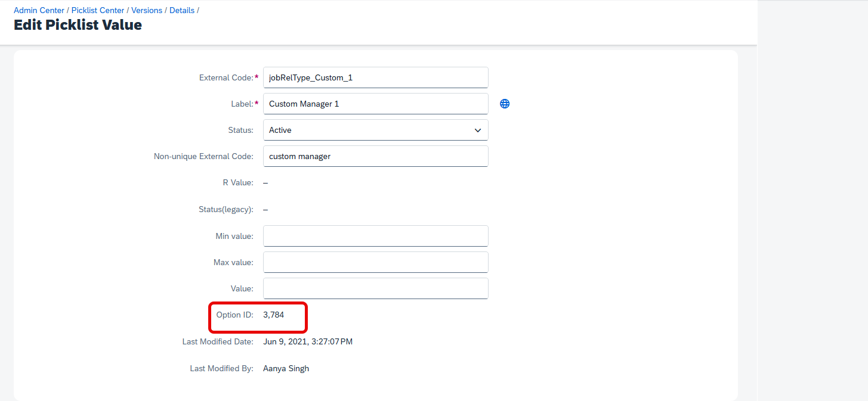Image resolution: width=868 pixels, height=401 pixels.
Task: Open the label translations globe icon
Action: (505, 104)
